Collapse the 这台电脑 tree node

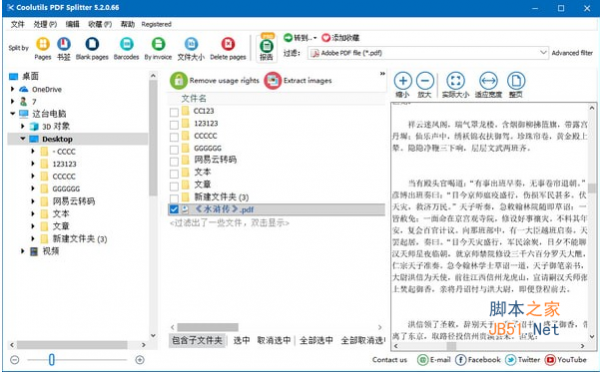pos(12,114)
